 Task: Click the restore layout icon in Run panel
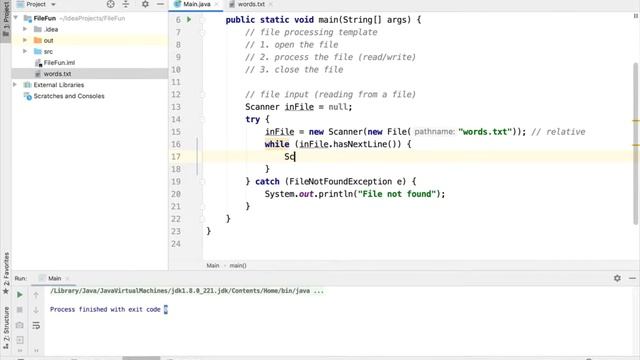20,340
